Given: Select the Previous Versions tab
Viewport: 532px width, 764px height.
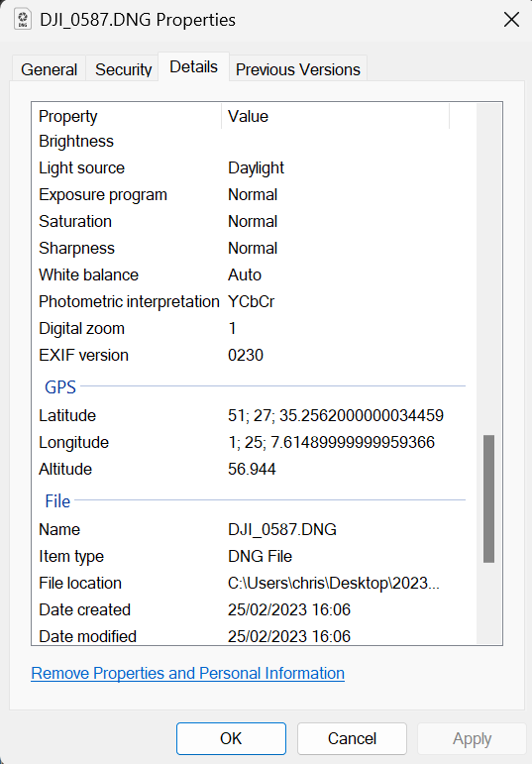Looking at the screenshot, I should [x=297, y=69].
